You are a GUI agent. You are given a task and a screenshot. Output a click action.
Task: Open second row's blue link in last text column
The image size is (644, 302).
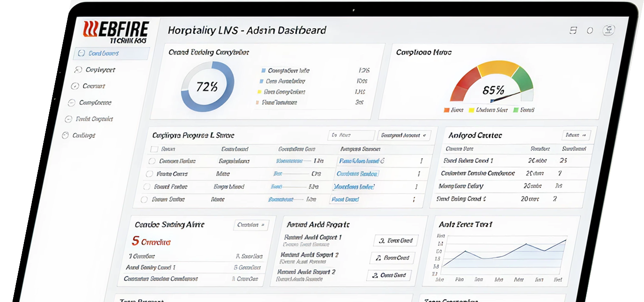(x=357, y=174)
